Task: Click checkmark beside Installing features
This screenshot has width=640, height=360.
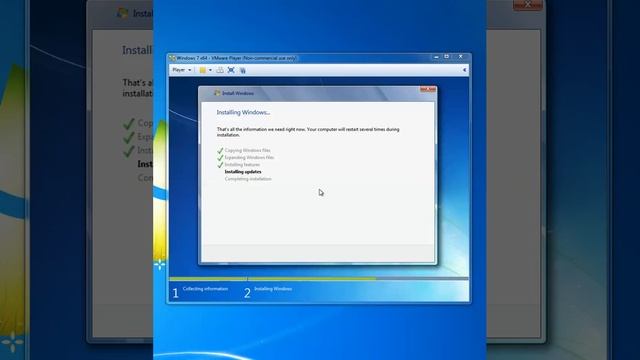Action: click(x=220, y=165)
